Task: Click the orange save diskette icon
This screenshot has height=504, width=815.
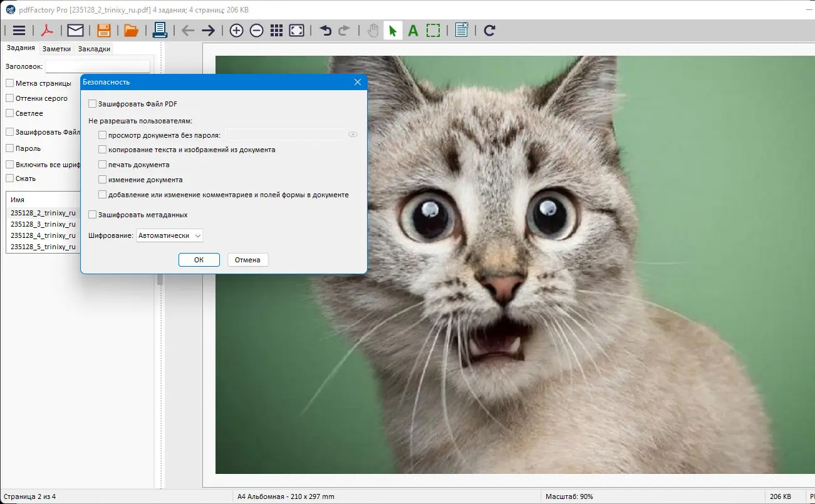Action: pyautogui.click(x=104, y=30)
